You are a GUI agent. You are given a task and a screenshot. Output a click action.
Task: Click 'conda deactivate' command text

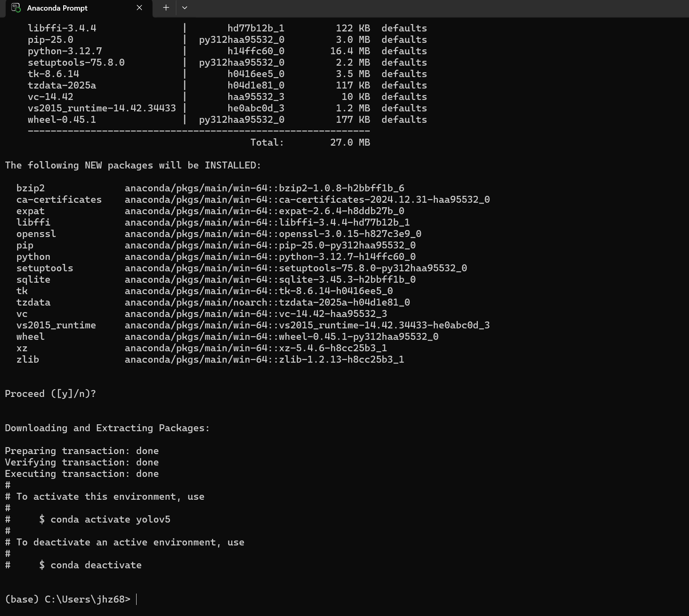96,565
